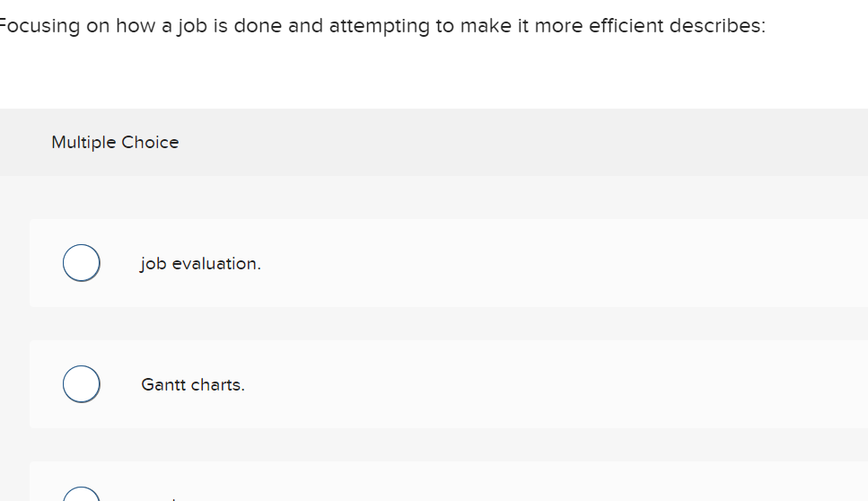The image size is (868, 501).
Task: Click the "Gantt charts." answer text
Action: point(192,385)
